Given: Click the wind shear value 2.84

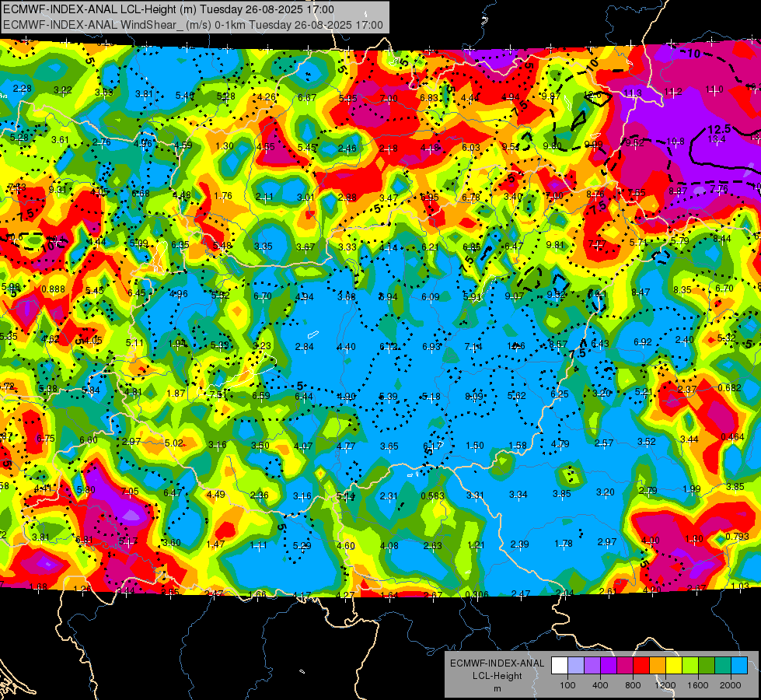Looking at the screenshot, I should [304, 347].
